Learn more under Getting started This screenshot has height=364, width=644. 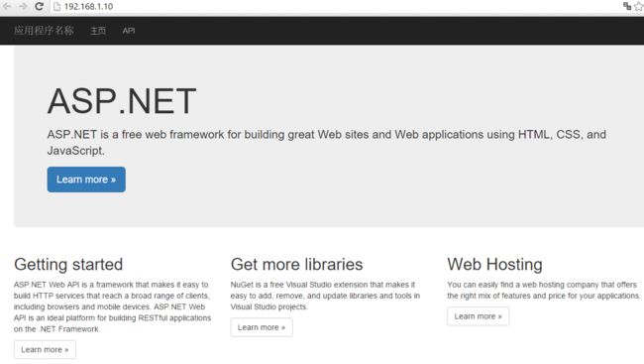(x=45, y=349)
